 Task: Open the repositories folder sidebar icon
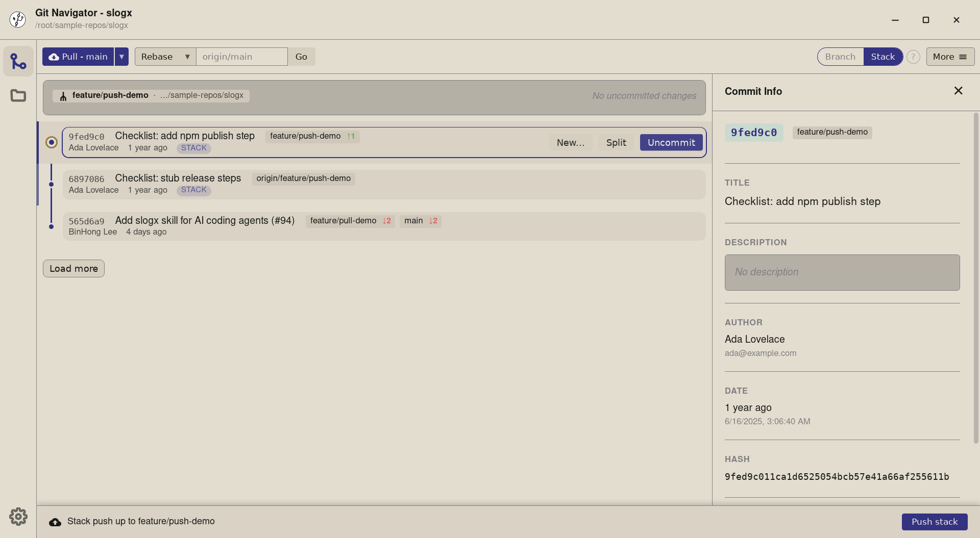point(18,95)
